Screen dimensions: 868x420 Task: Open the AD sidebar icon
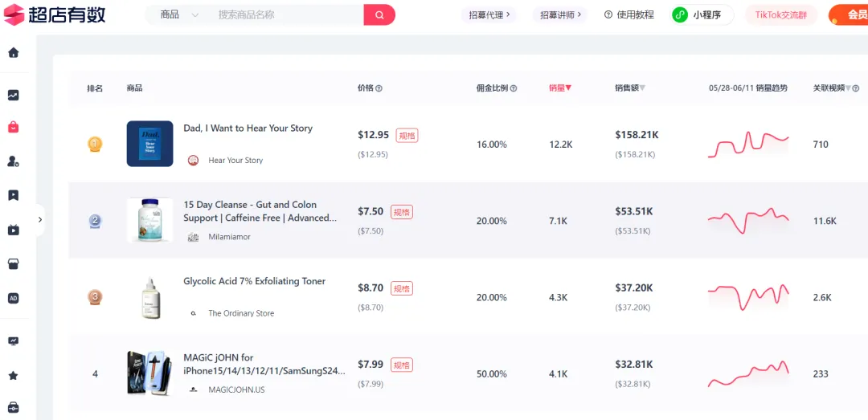14,298
